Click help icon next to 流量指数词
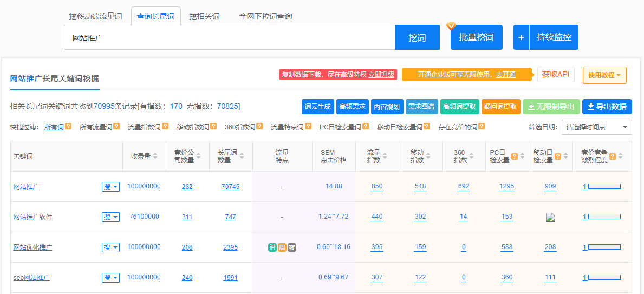The width and height of the screenshot is (644, 294). tap(165, 127)
